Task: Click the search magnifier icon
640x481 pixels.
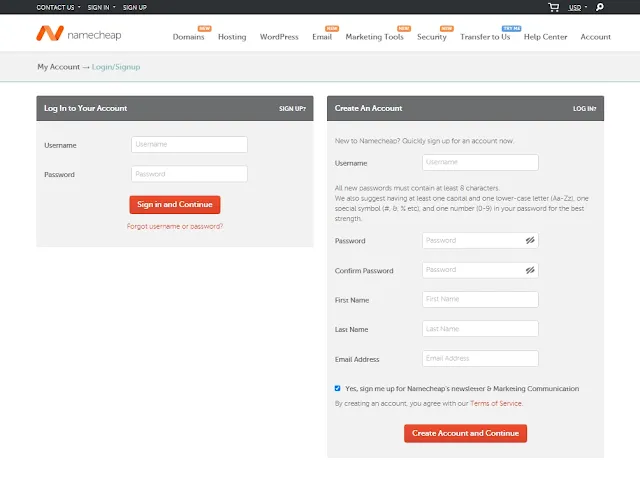Action: [600, 7]
